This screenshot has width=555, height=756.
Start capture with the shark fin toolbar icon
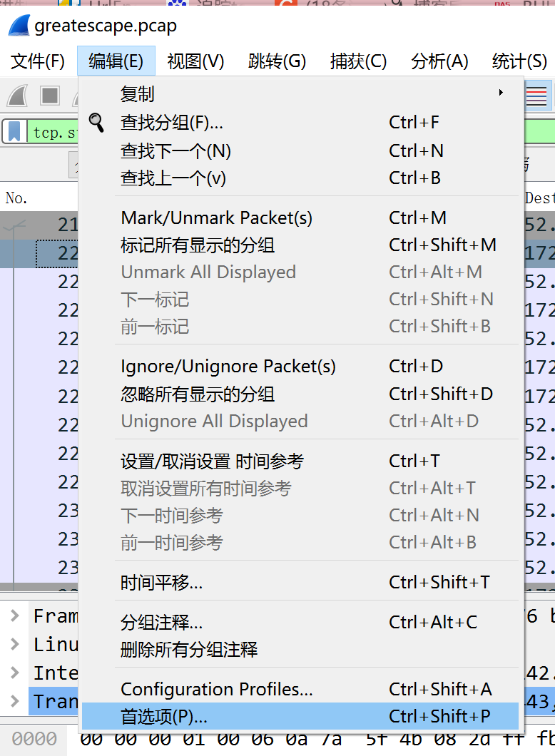pyautogui.click(x=18, y=96)
